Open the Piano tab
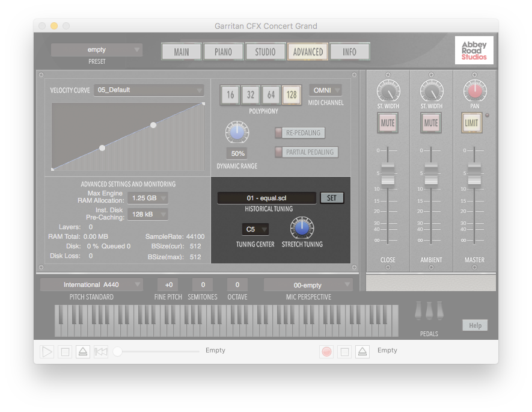This screenshot has height=412, width=532. pyautogui.click(x=224, y=52)
